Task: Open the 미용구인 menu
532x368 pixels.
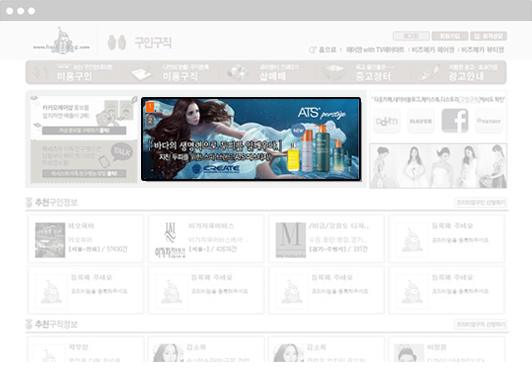Action: click(74, 72)
